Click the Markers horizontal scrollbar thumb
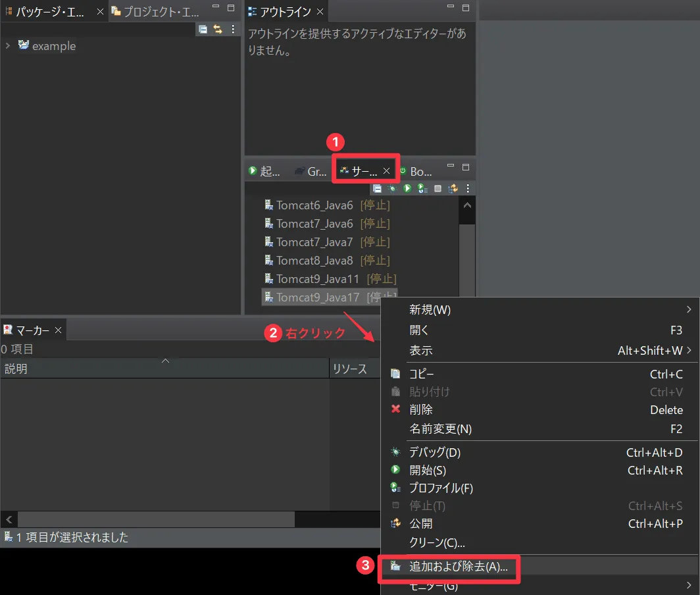The width and height of the screenshot is (700, 595). coord(156,519)
